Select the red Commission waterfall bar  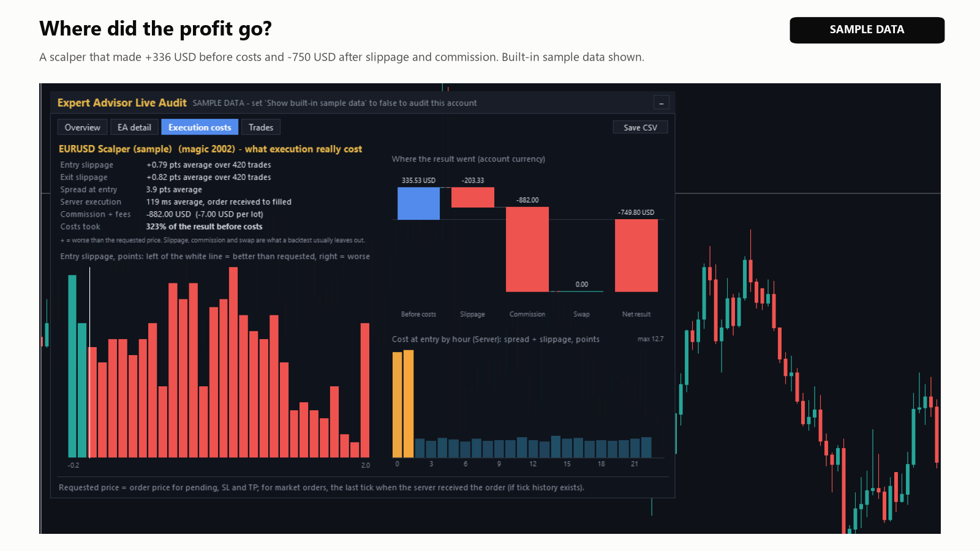(527, 249)
